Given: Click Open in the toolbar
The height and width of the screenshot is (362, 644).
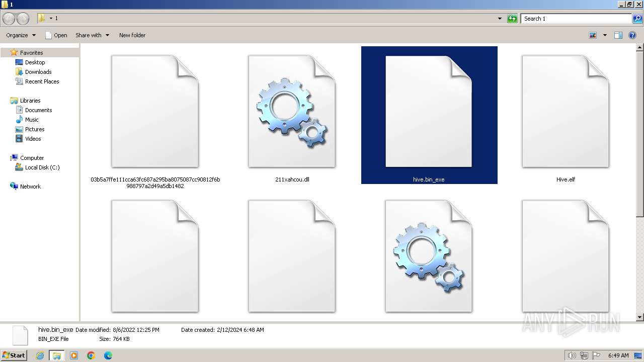Looking at the screenshot, I should (x=56, y=35).
